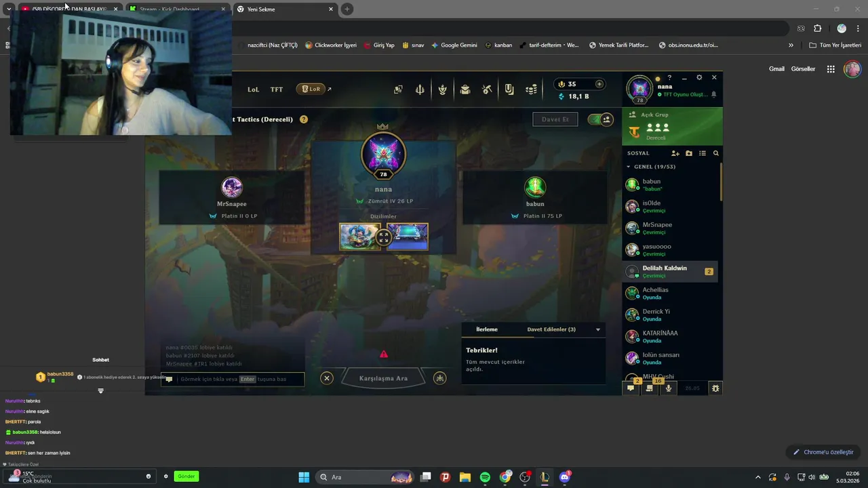Open League client settings gear

pos(699,78)
